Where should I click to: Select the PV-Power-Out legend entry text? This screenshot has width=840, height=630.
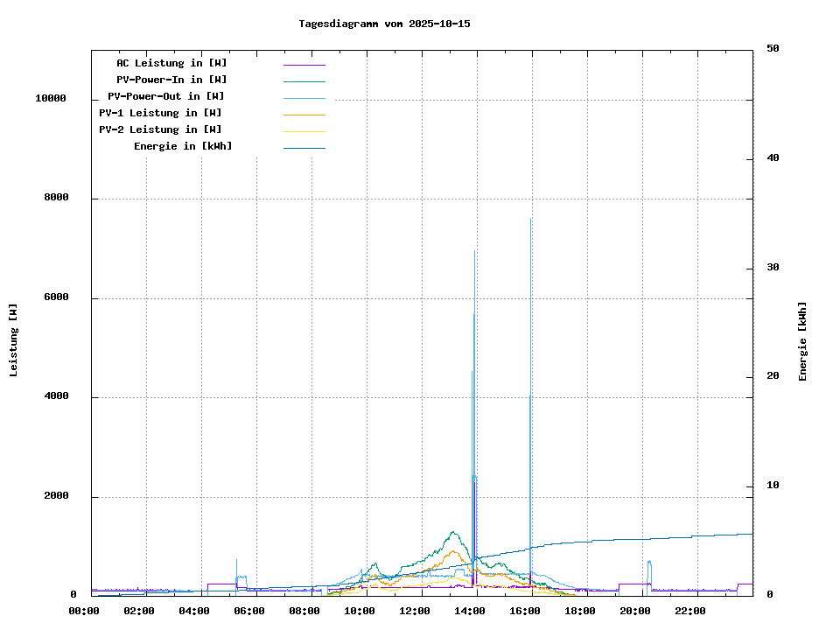pos(166,96)
